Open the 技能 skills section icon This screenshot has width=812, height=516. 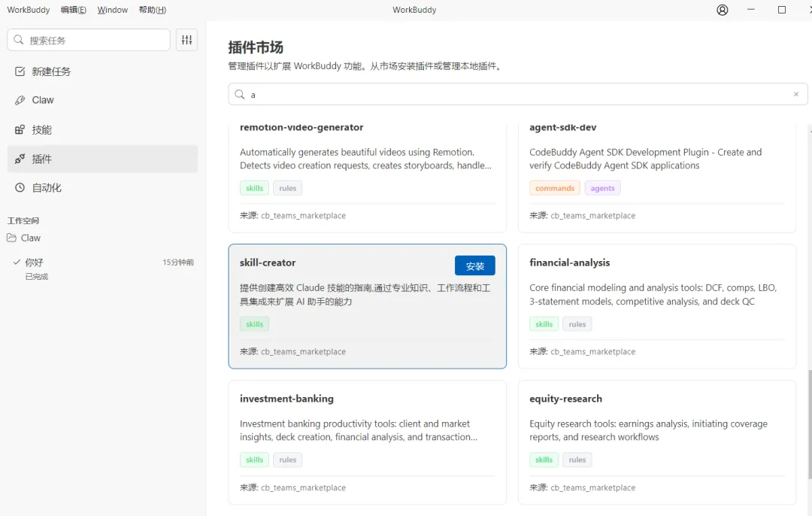20,129
